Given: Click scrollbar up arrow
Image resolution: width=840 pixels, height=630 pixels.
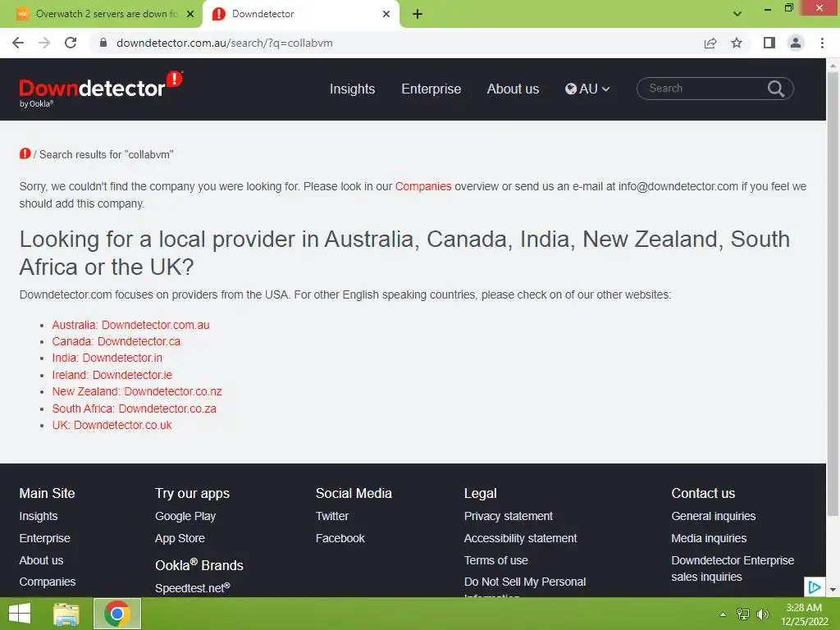Looking at the screenshot, I should click(833, 65).
